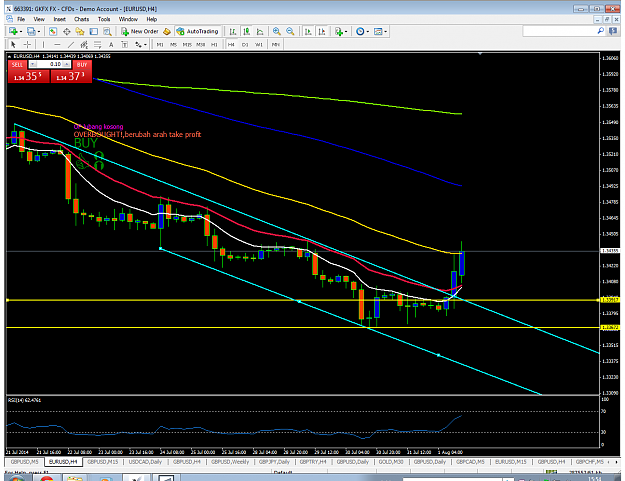Expand the New Chart dropdown arrow

(20, 31)
